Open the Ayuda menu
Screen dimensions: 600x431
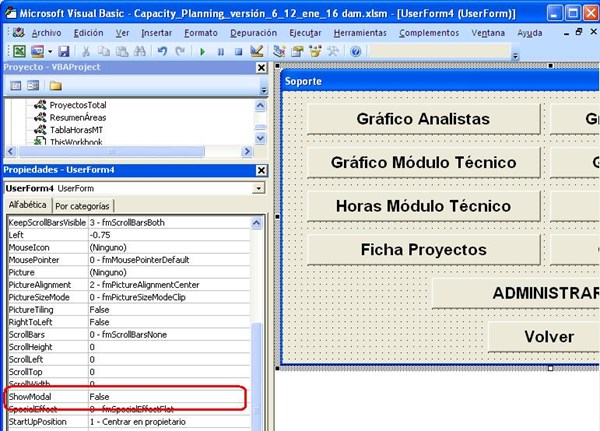[530, 33]
